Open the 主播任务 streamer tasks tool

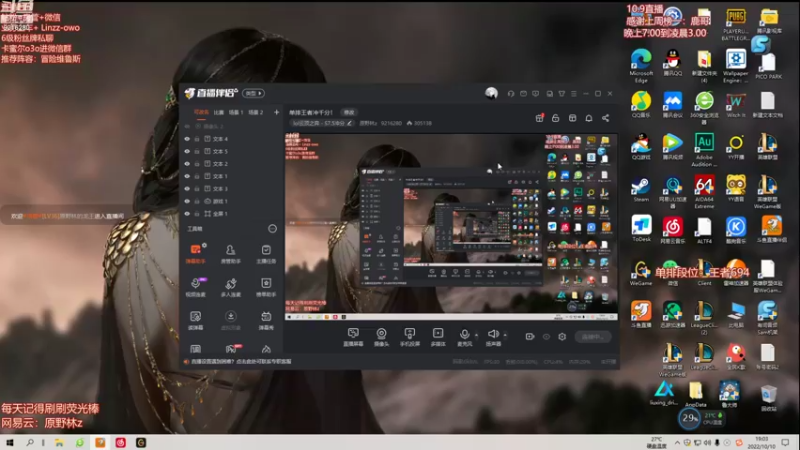coord(266,253)
